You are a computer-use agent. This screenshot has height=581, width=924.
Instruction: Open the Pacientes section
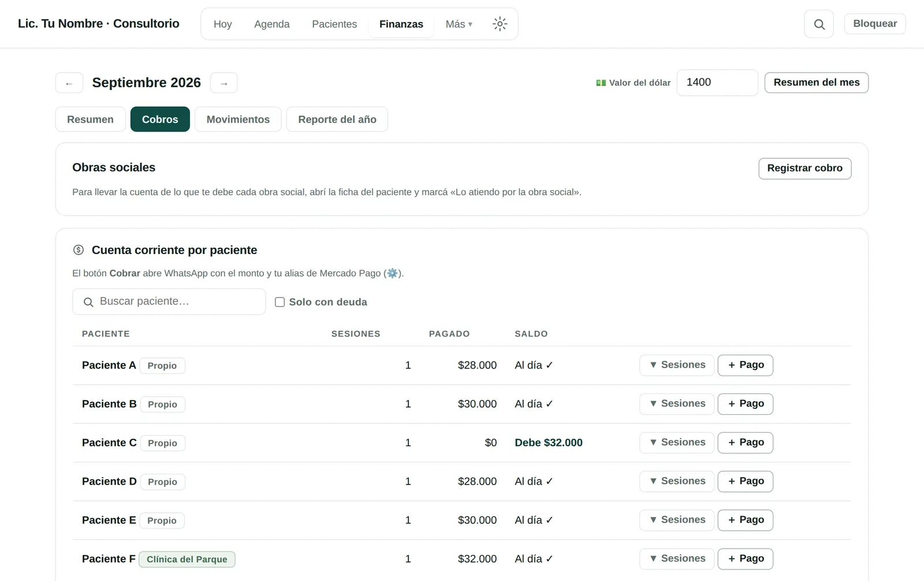pyautogui.click(x=334, y=24)
